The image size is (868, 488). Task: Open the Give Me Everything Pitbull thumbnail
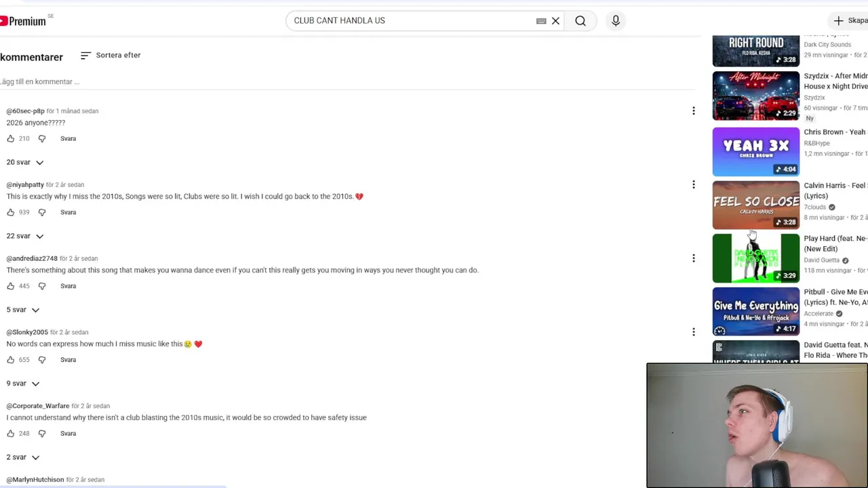[756, 312]
